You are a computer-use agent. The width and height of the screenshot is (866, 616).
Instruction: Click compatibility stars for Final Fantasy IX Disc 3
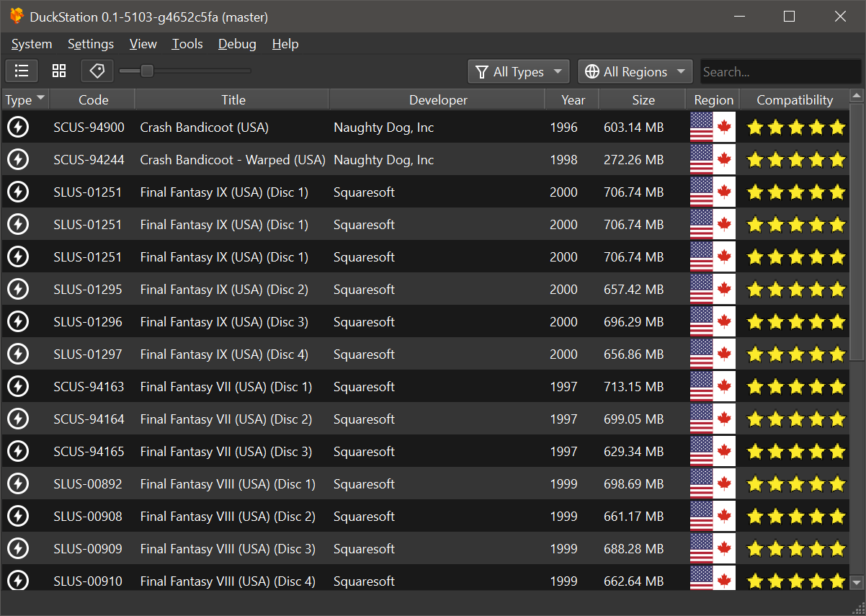pos(795,322)
